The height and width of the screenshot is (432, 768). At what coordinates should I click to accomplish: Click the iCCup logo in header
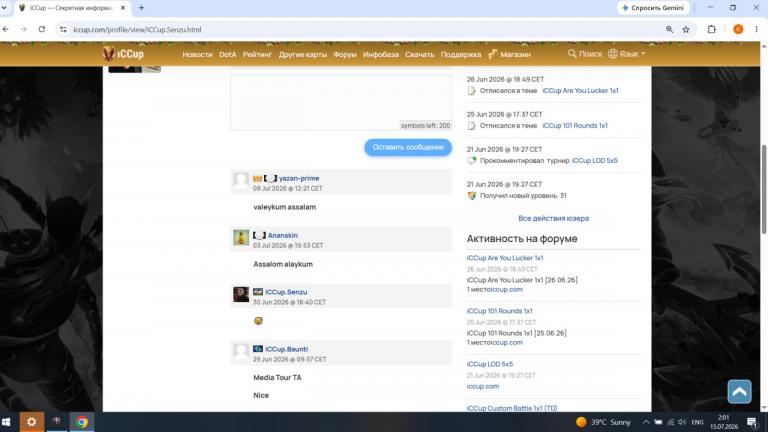tap(123, 54)
